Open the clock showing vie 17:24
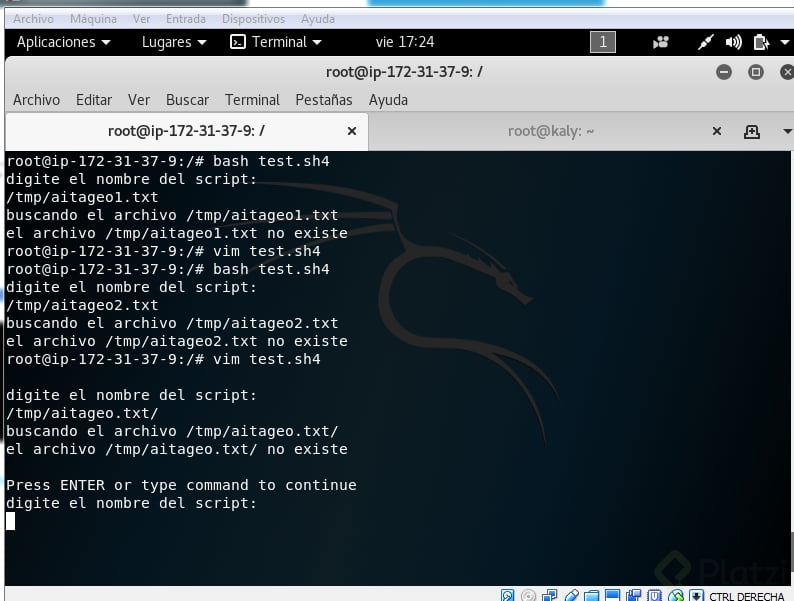This screenshot has width=794, height=601. (405, 42)
